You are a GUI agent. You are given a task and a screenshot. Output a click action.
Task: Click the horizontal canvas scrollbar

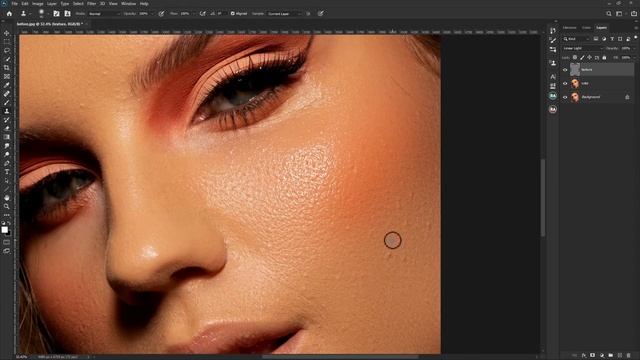pyautogui.click(x=341, y=357)
